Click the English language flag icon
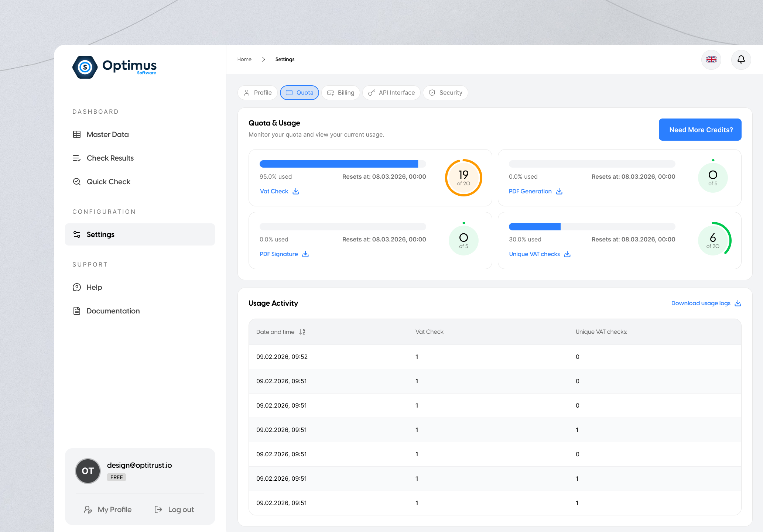Image resolution: width=763 pixels, height=532 pixels. coord(711,59)
